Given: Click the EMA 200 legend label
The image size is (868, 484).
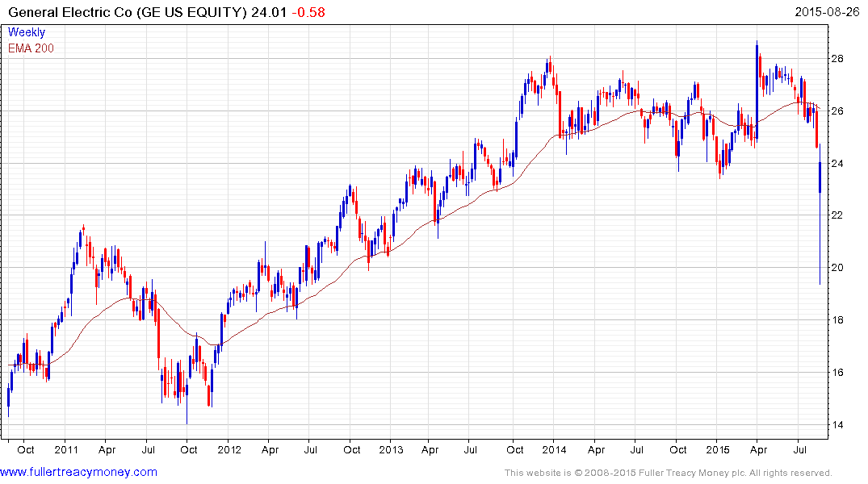Looking at the screenshot, I should 31,48.
